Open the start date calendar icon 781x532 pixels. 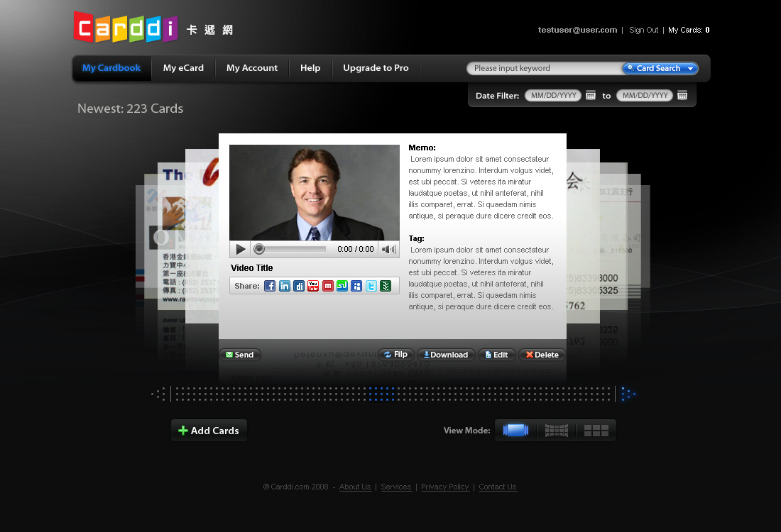[591, 96]
